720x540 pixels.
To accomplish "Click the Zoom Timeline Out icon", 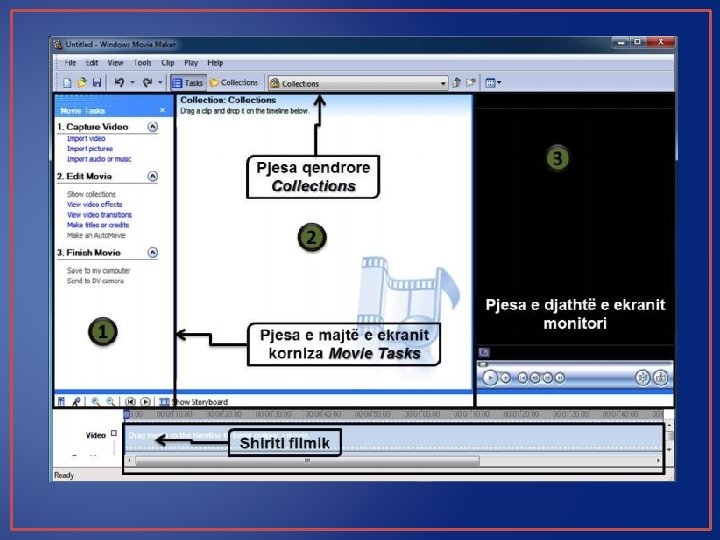I will click(111, 402).
